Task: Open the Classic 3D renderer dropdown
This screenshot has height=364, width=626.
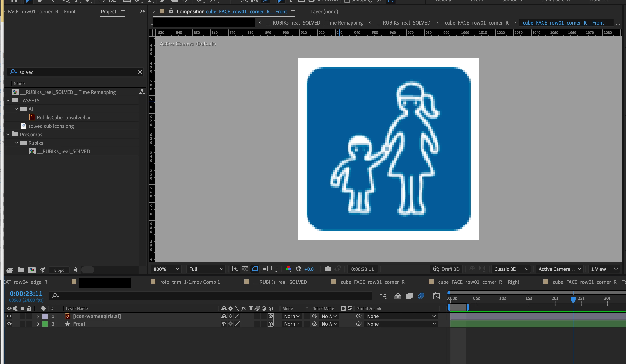Action: tap(511, 269)
